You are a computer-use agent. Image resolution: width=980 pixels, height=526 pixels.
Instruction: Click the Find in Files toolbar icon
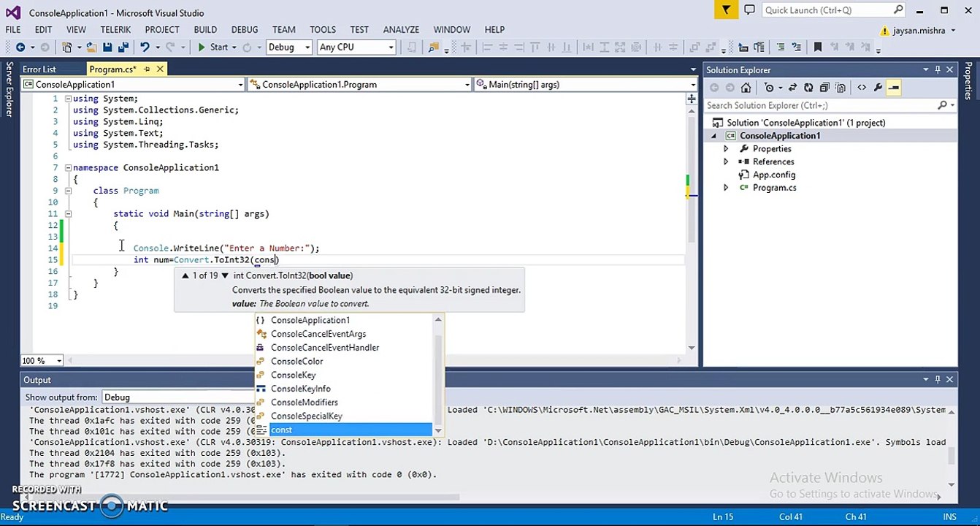tap(434, 47)
